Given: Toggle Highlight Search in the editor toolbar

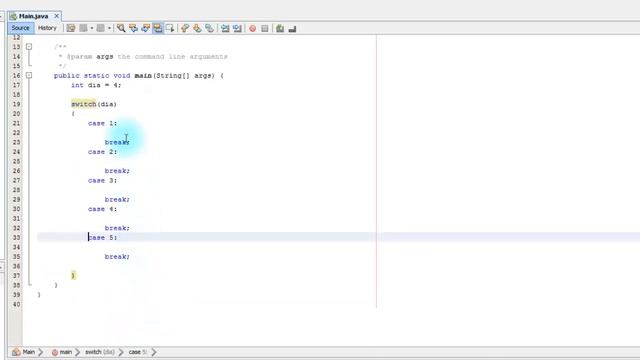Looking at the screenshot, I should coord(158,28).
